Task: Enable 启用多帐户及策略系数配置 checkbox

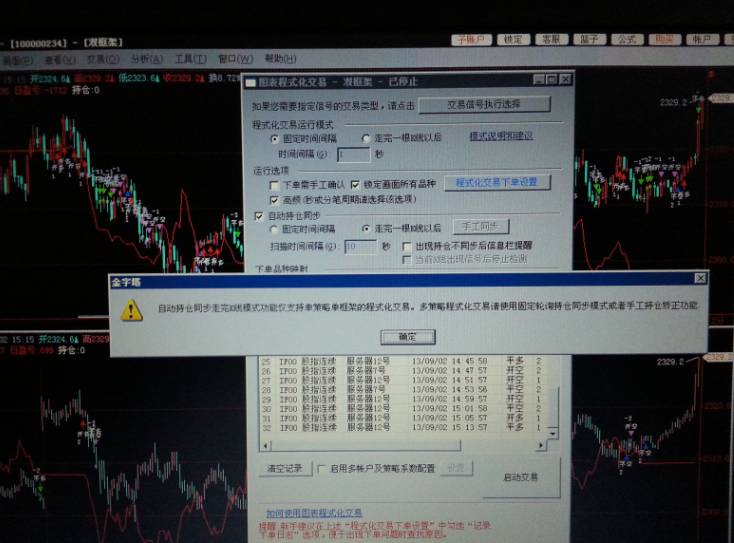Action: 322,469
